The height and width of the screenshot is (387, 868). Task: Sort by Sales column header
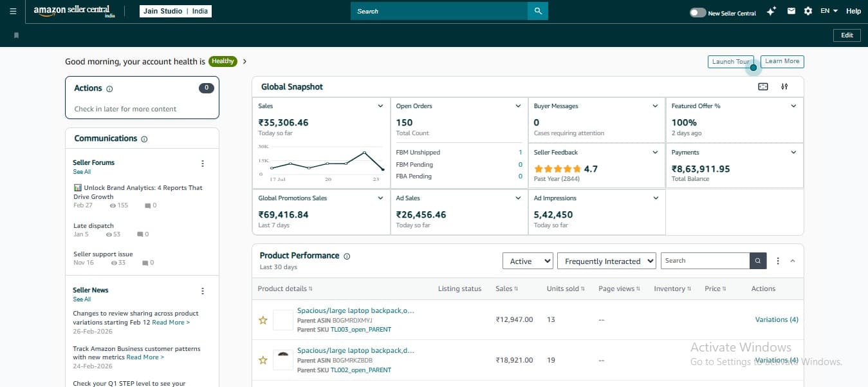507,288
